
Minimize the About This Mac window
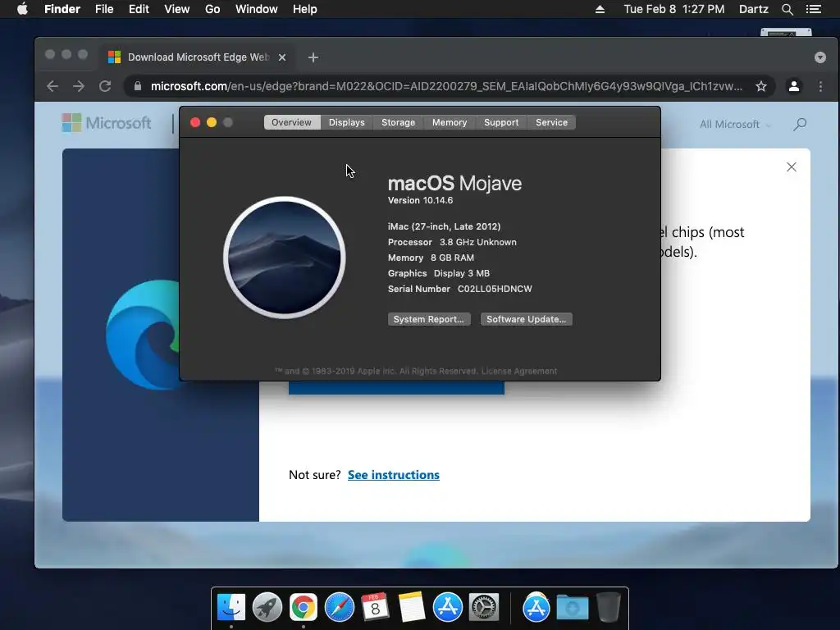click(x=212, y=122)
